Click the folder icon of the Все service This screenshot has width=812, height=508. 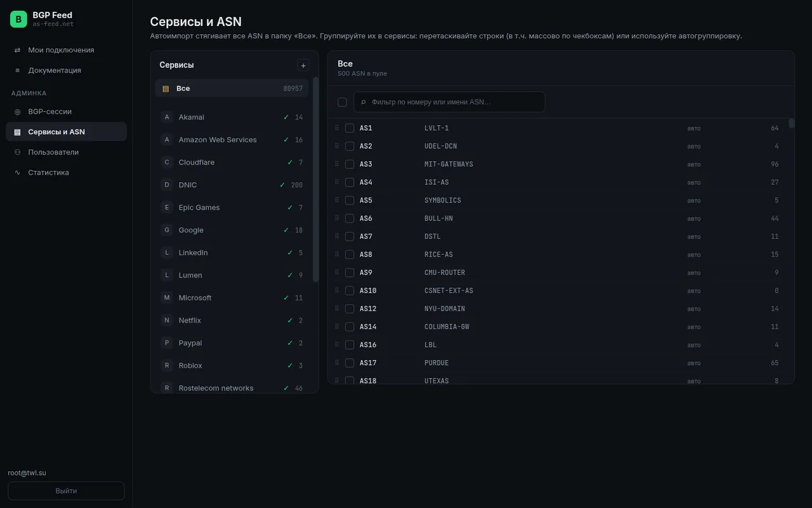point(166,89)
